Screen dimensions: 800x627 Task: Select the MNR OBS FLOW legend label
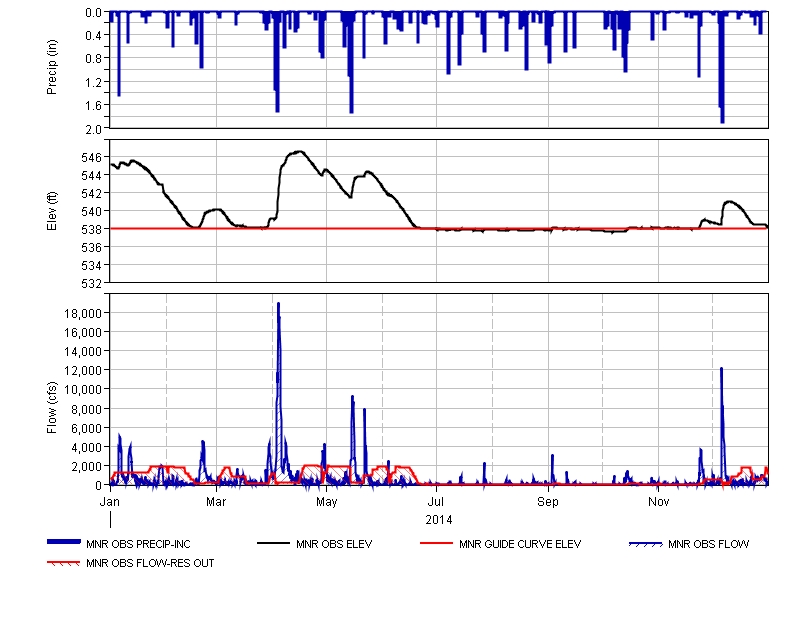point(709,544)
